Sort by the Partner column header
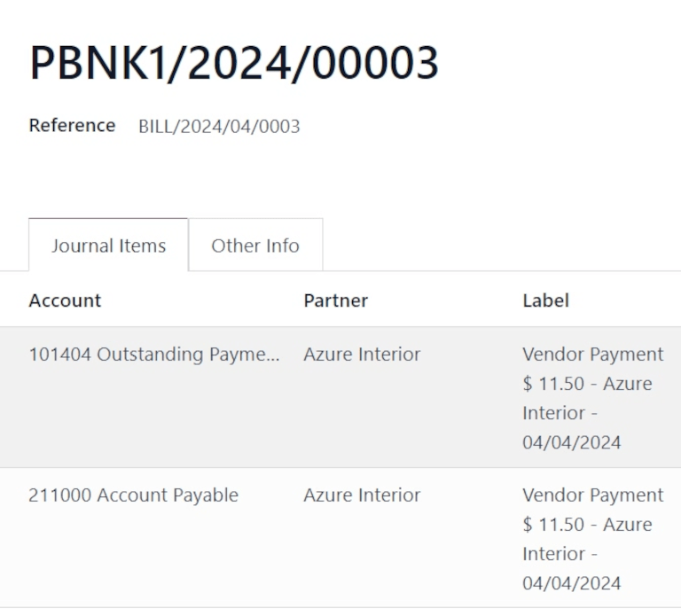The height and width of the screenshot is (616, 681). (335, 300)
